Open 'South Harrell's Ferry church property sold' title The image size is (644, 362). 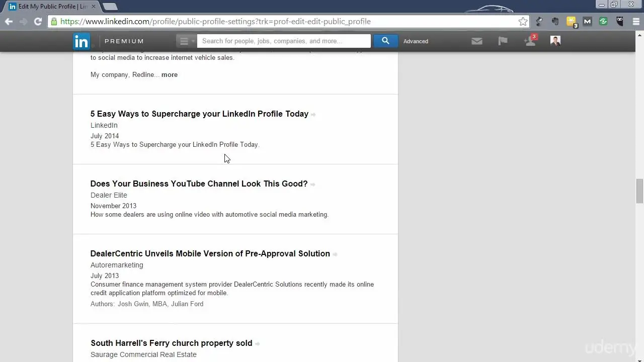172,343
